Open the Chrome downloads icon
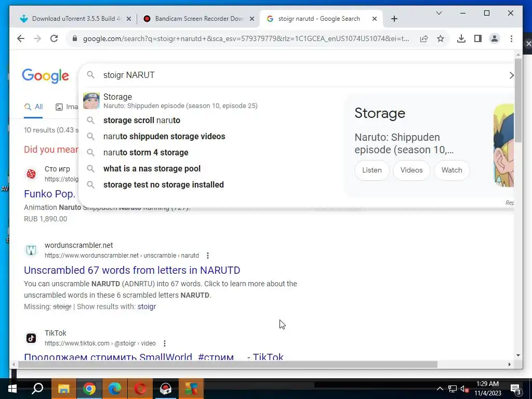This screenshot has width=532, height=399. pyautogui.click(x=461, y=38)
